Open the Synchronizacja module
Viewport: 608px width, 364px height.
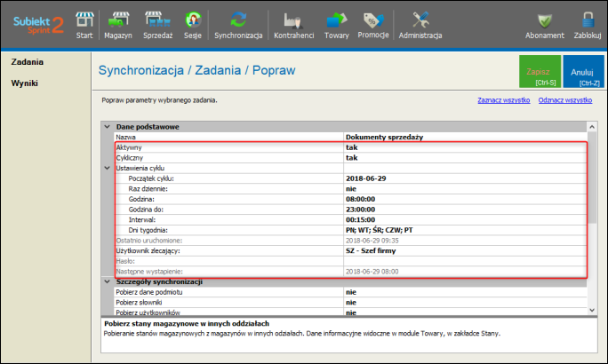click(238, 25)
